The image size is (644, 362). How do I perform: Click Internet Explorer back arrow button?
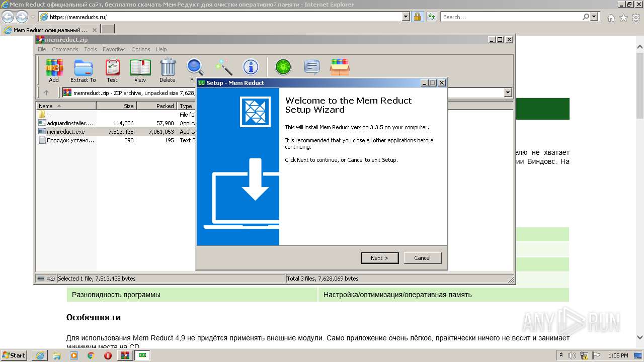click(8, 17)
